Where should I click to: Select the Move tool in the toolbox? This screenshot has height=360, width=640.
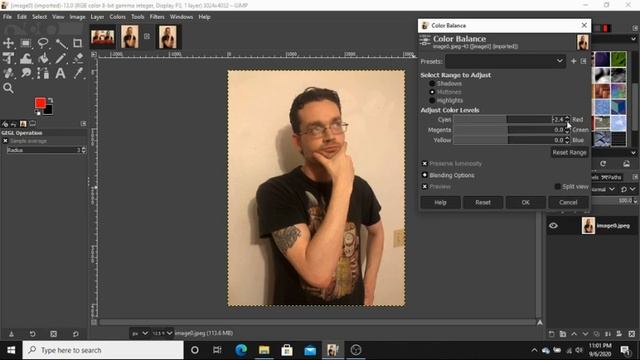9,43
